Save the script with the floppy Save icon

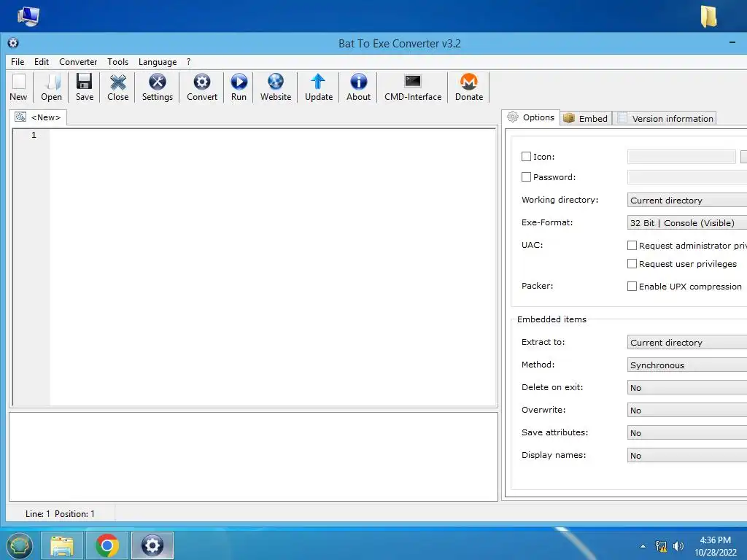(x=85, y=87)
